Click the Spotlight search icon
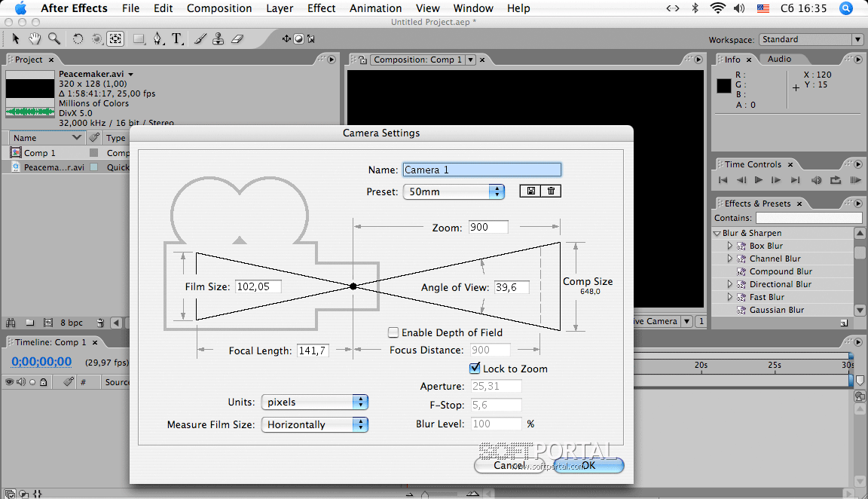868x499 pixels. click(x=846, y=8)
